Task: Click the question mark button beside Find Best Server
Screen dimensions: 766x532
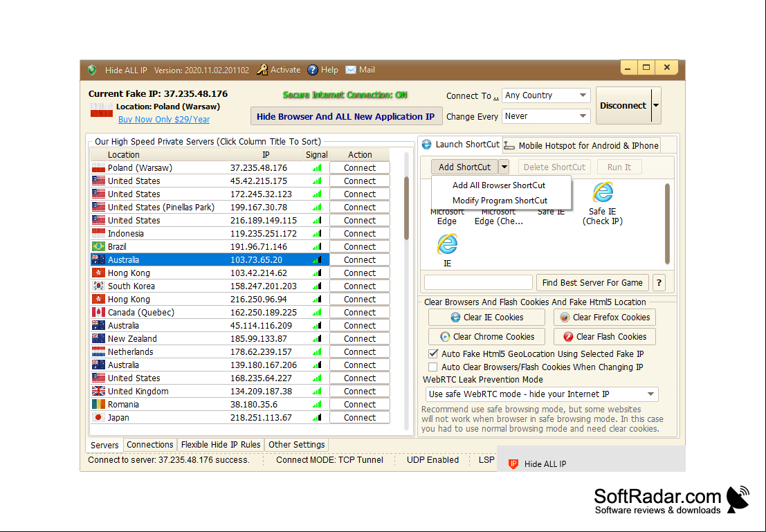Action: (x=659, y=282)
